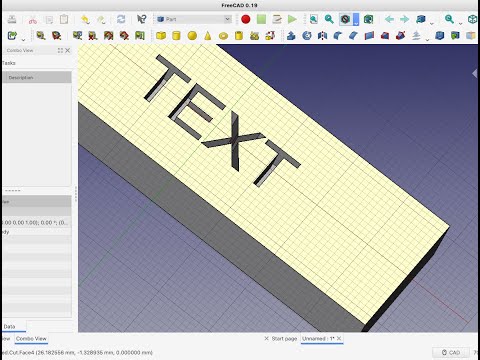Redo the last undone action

pyautogui.click(x=101, y=20)
